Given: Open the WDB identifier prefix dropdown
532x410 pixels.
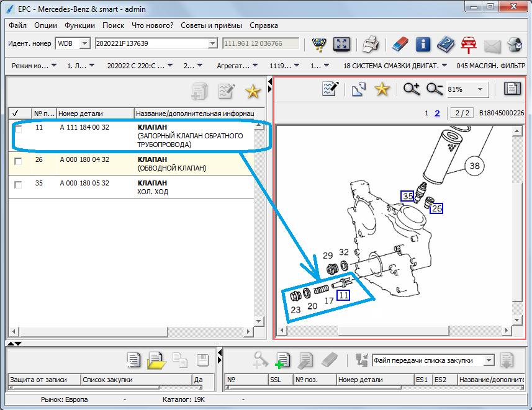Looking at the screenshot, I should point(85,43).
